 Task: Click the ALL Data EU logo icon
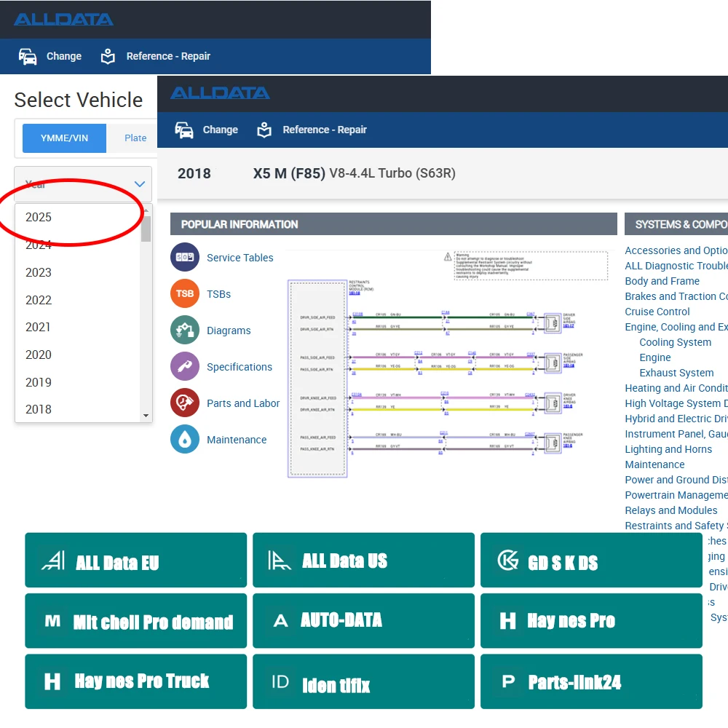(x=53, y=561)
